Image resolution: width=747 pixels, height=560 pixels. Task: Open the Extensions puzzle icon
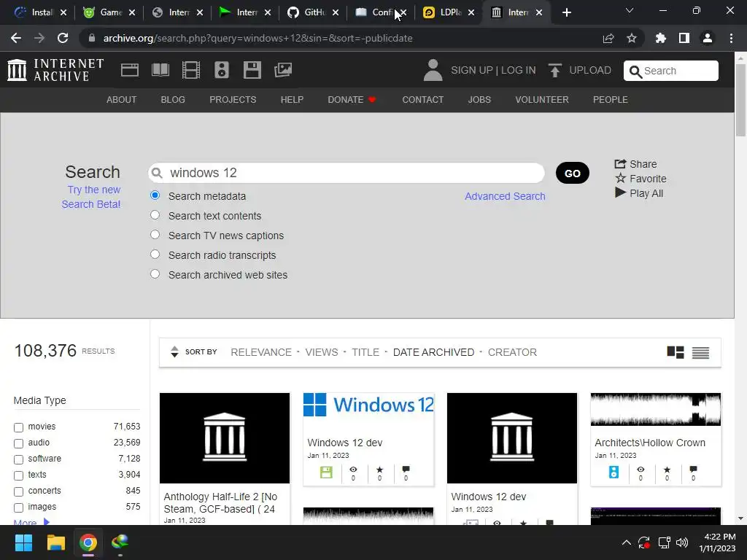660,38
